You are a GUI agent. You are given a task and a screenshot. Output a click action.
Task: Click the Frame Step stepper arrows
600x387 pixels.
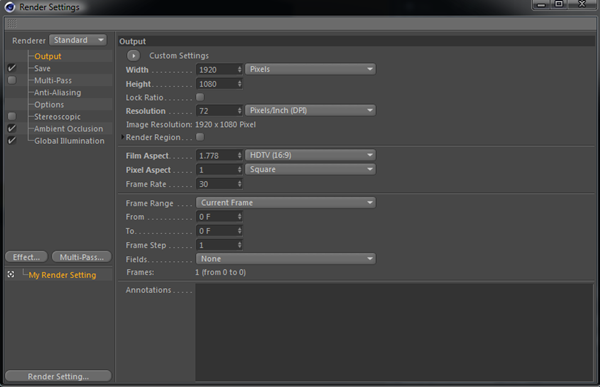[x=240, y=245]
